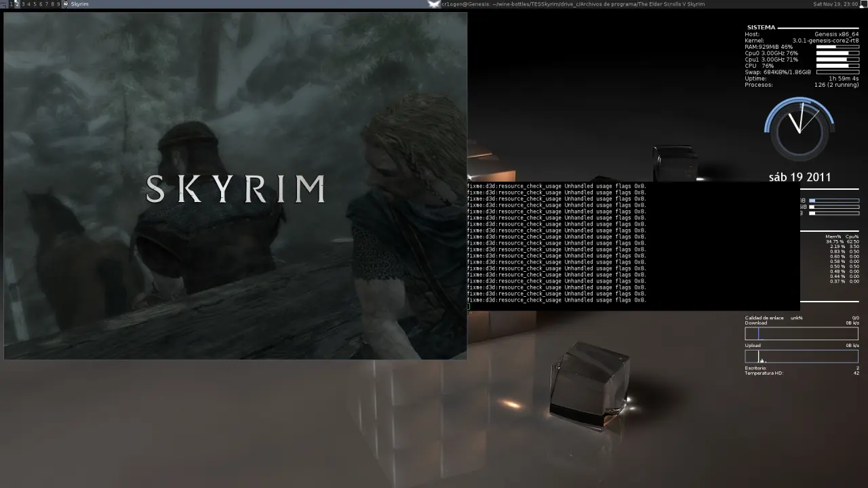Viewport: 868px width, 488px height.
Task: Click the date text sáb 19 2011
Action: click(x=800, y=178)
